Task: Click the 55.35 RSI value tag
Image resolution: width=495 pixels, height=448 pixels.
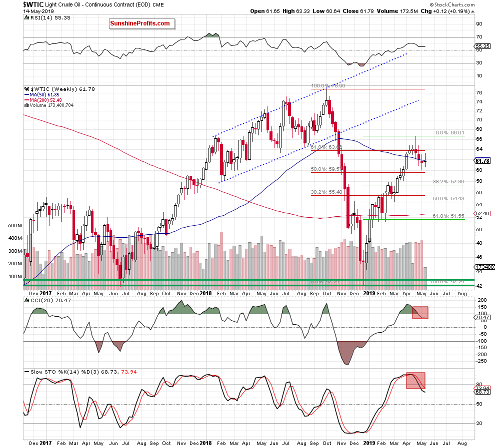Action: 482,46
